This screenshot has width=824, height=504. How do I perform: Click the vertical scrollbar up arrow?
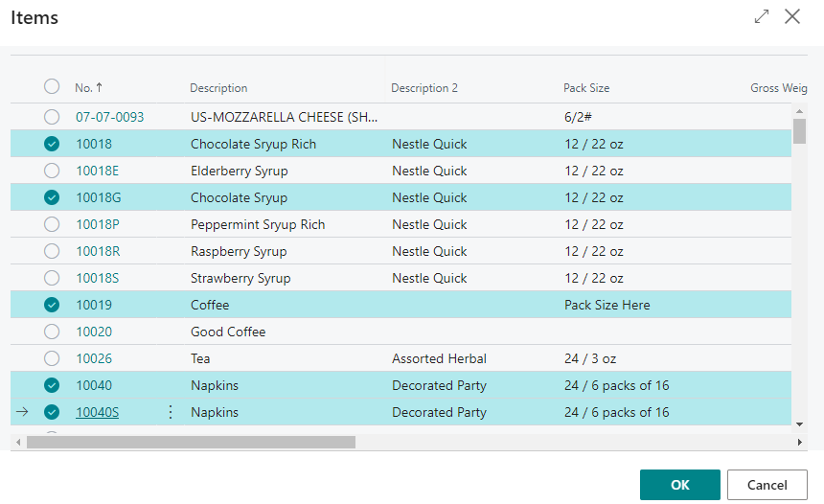[x=799, y=112]
